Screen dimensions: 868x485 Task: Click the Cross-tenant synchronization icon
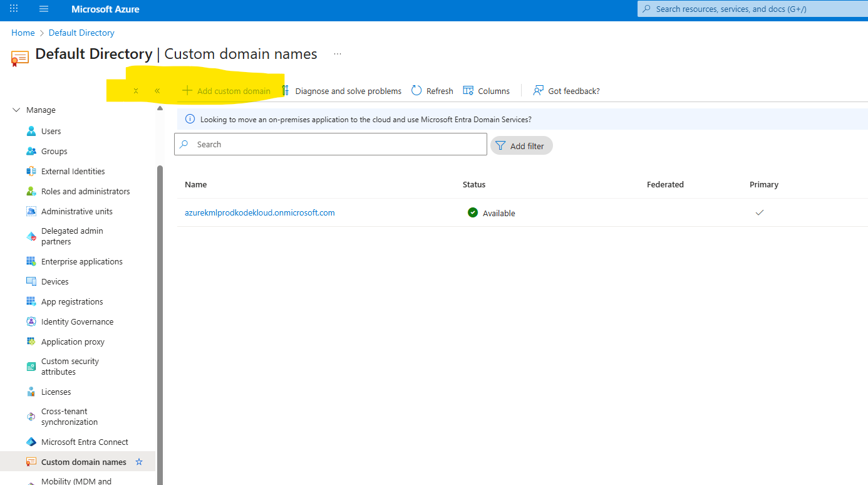(31, 417)
